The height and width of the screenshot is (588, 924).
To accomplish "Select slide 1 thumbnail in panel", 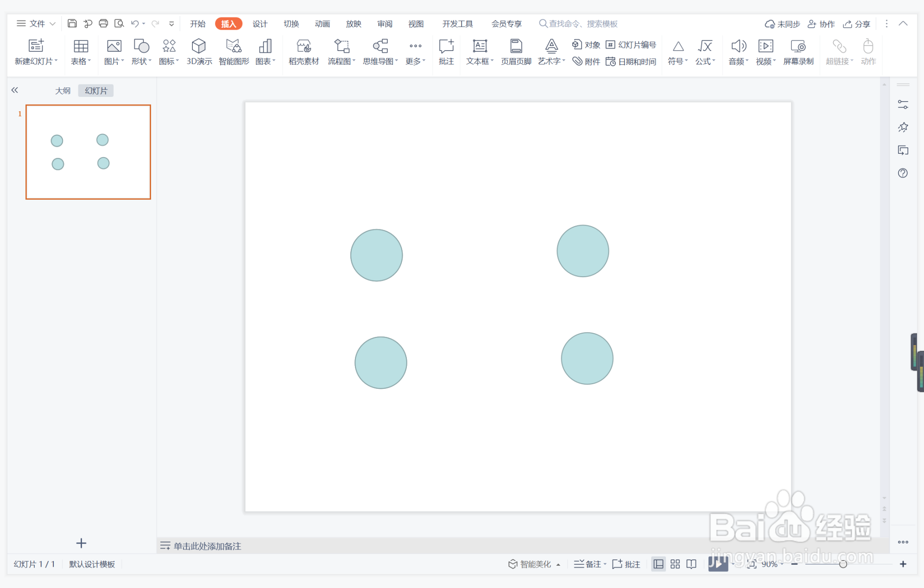I will (88, 152).
